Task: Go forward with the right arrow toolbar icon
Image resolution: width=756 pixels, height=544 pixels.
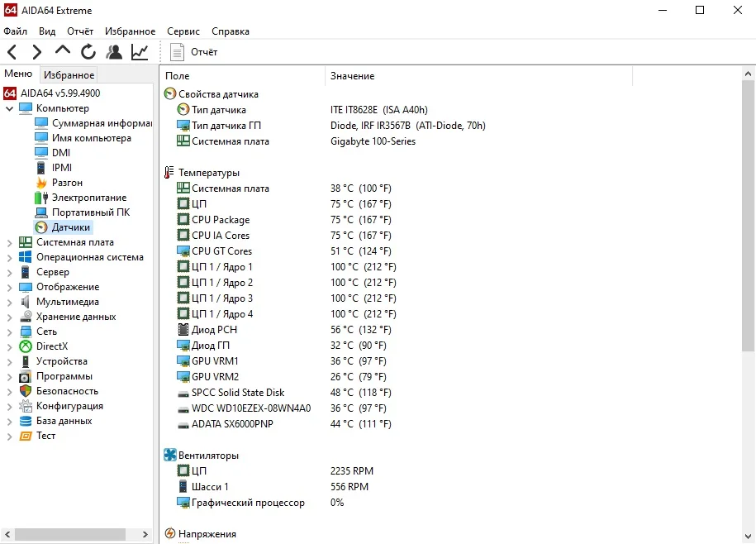Action: click(x=36, y=52)
